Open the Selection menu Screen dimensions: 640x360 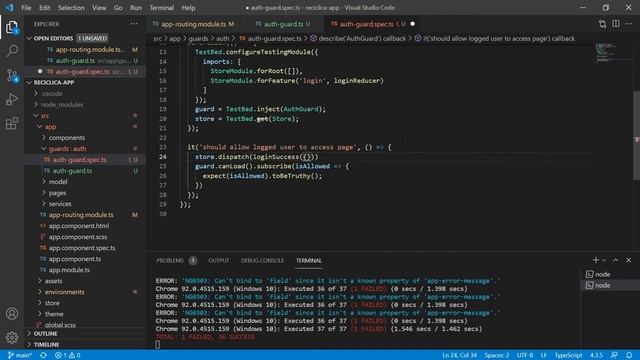pos(71,8)
